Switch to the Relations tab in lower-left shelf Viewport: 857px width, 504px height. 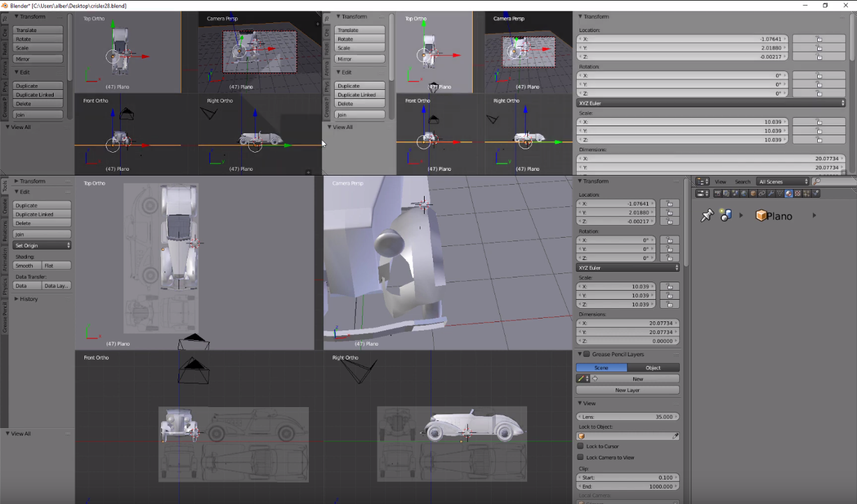4,231
